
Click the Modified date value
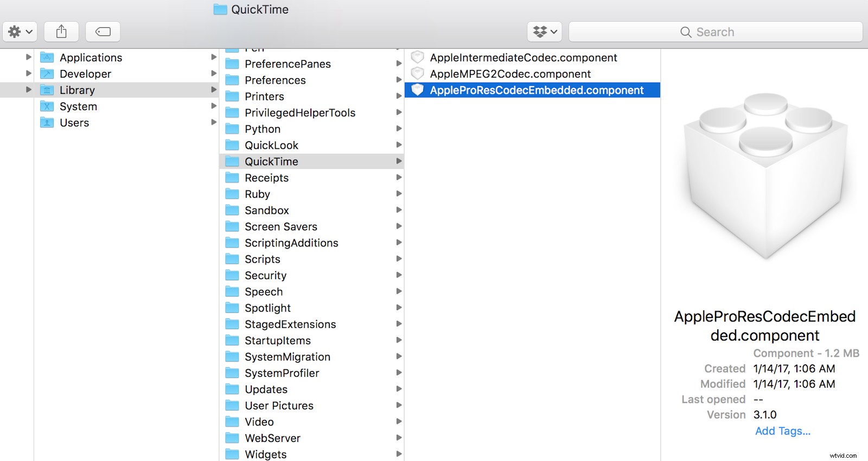pos(794,384)
